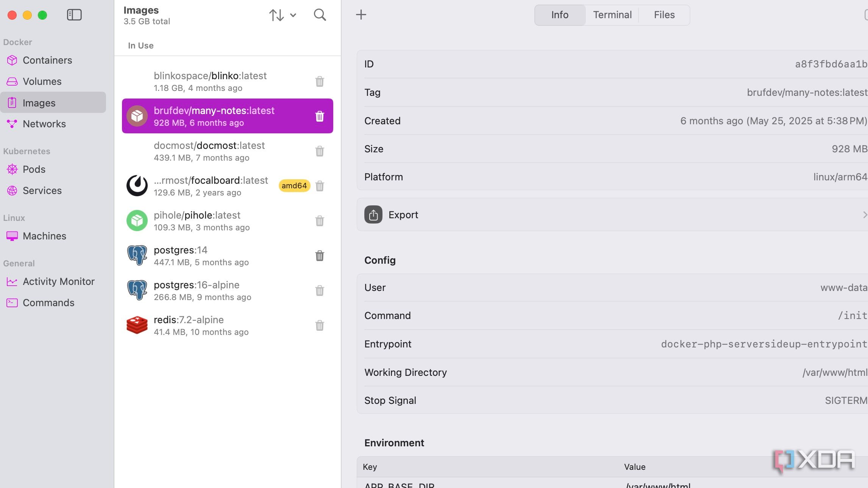Screen dimensions: 868x488
Task: Delete the postgres:14 image
Action: [x=320, y=256]
